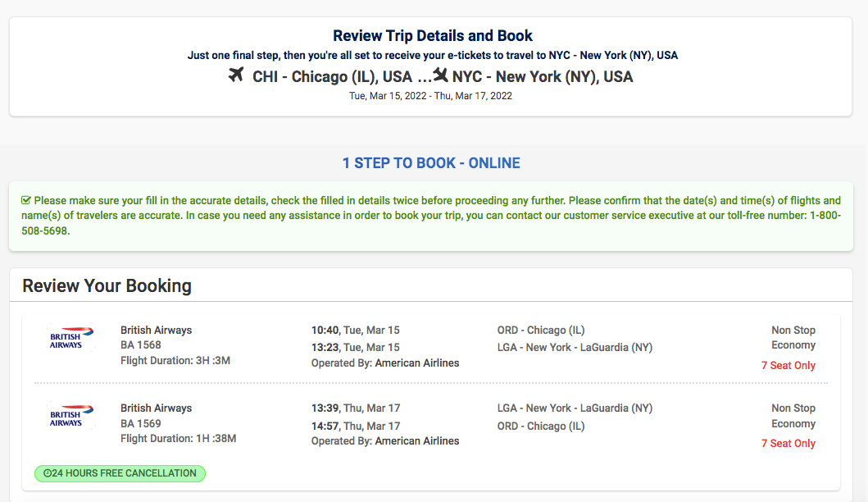Select the Non Stop label on the return flight
Viewport: 868px width, 502px height.
tap(793, 408)
